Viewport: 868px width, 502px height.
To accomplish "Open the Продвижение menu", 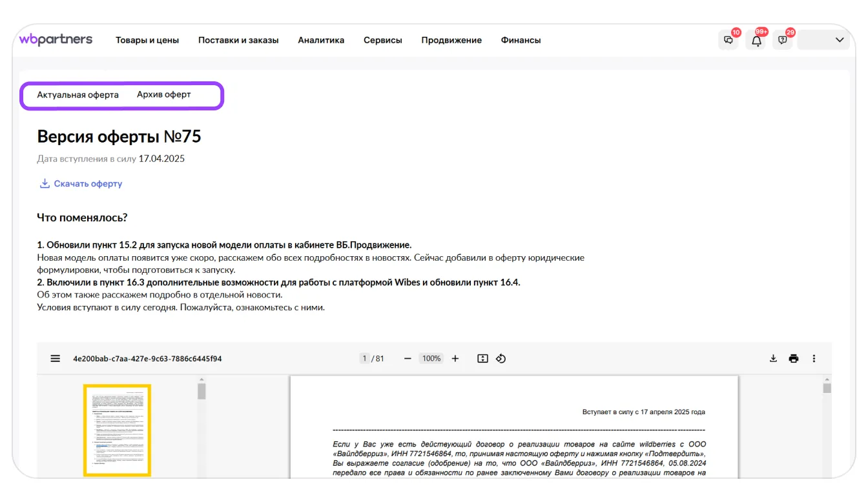I will click(451, 40).
